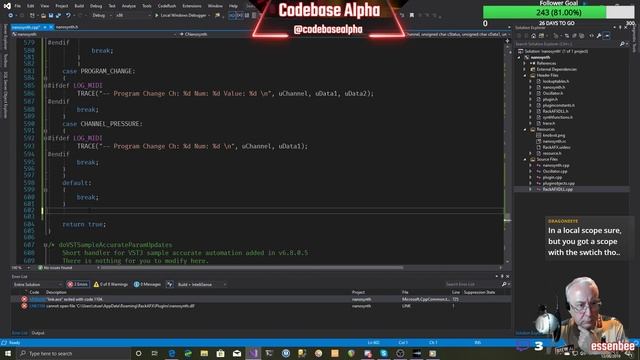Open the Mail app from the taskbar
640x360 pixels.
(237, 353)
